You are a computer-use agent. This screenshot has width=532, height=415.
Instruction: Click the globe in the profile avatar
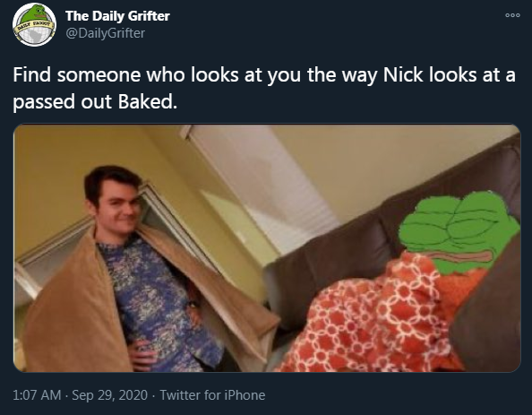pyautogui.click(x=34, y=34)
